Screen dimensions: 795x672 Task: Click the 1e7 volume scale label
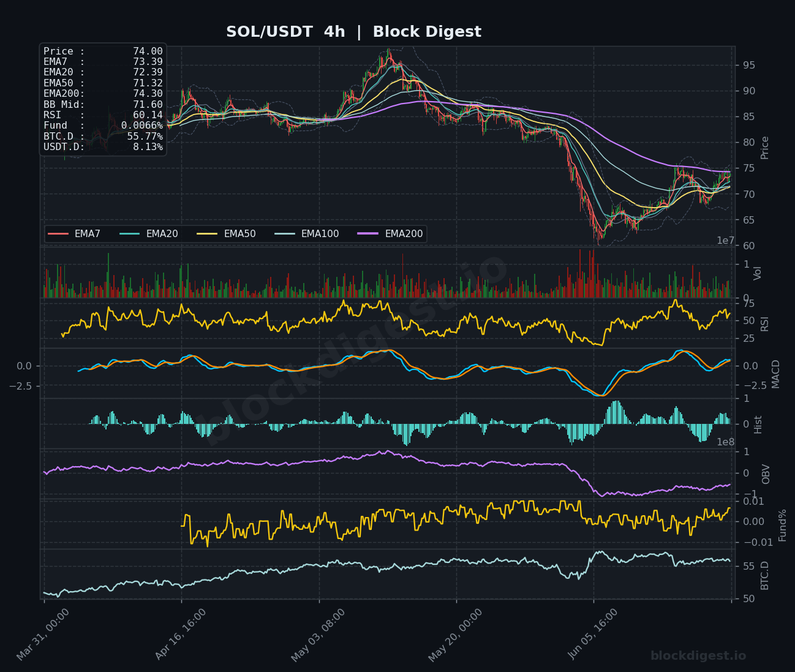[726, 241]
